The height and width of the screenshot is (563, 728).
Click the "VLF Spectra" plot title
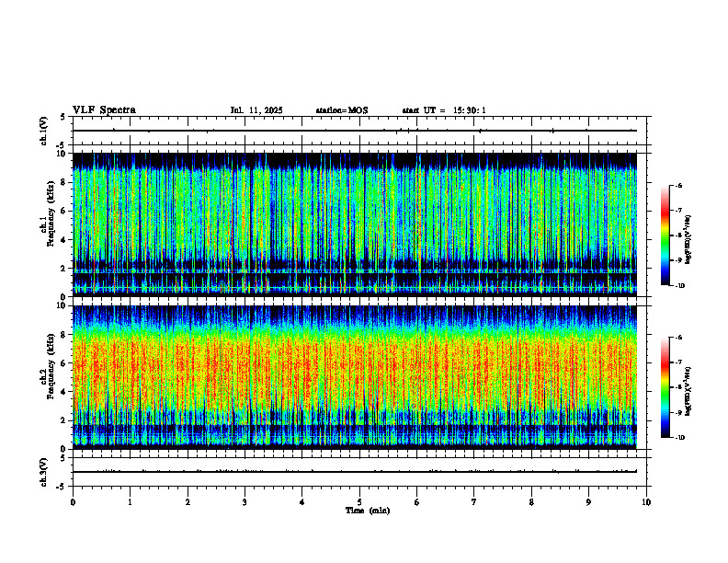point(104,109)
